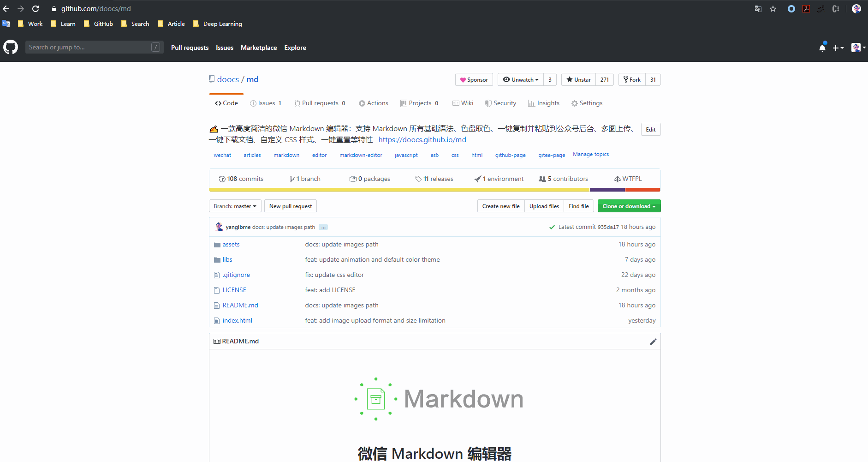Open the Google Translate extension icon
The width and height of the screenshot is (868, 462).
click(x=758, y=9)
